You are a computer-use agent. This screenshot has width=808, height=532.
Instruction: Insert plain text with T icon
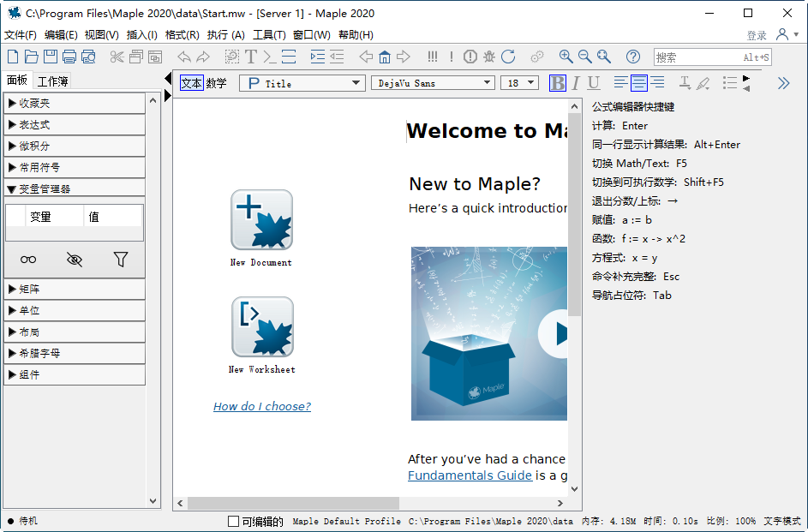point(251,57)
